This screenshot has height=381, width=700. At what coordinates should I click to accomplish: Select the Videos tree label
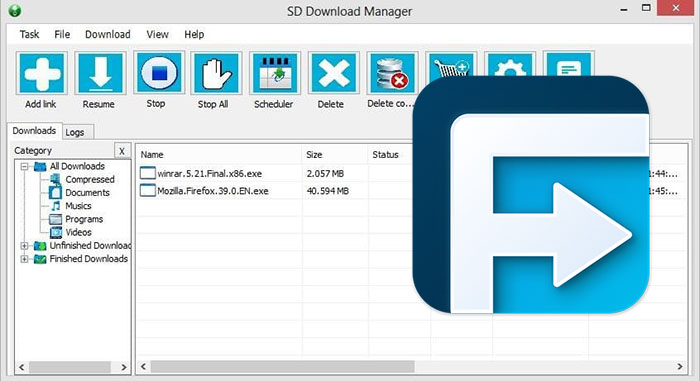(78, 232)
